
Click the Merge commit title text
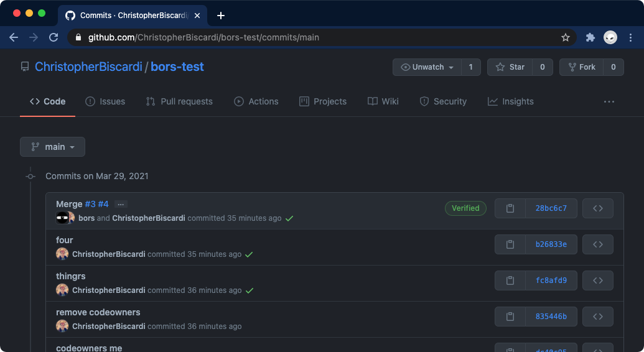click(x=69, y=204)
